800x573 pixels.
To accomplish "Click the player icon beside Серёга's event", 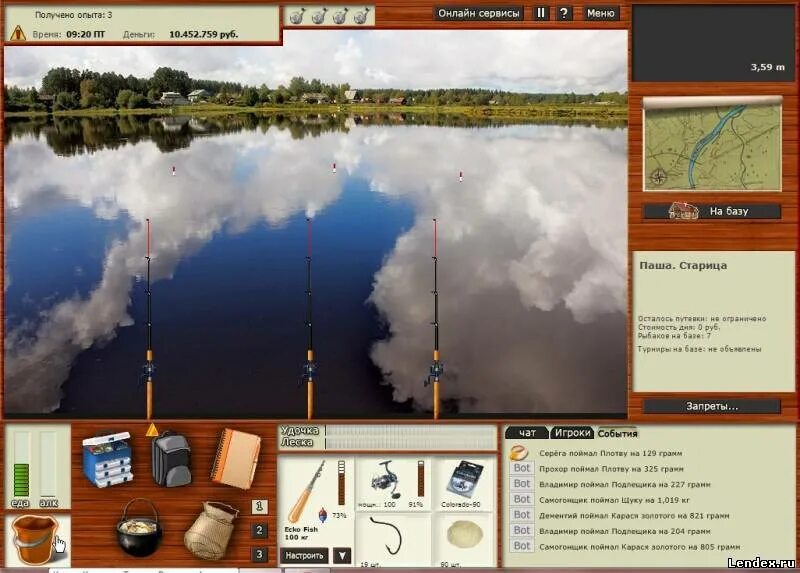I will coord(519,452).
